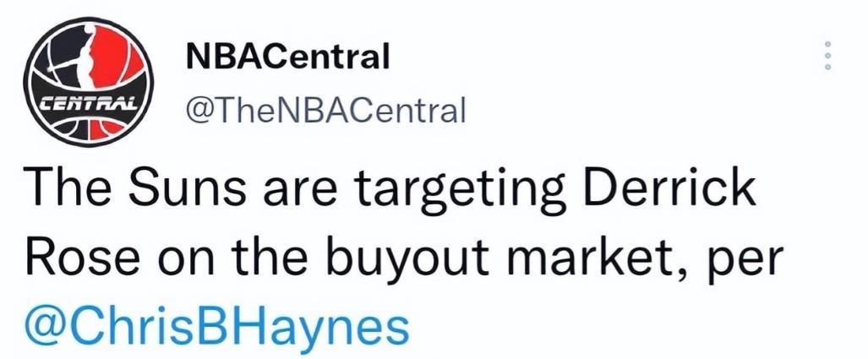Click the NBACentral display name
Image resolution: width=868 pixels, height=359 pixels.
click(287, 58)
